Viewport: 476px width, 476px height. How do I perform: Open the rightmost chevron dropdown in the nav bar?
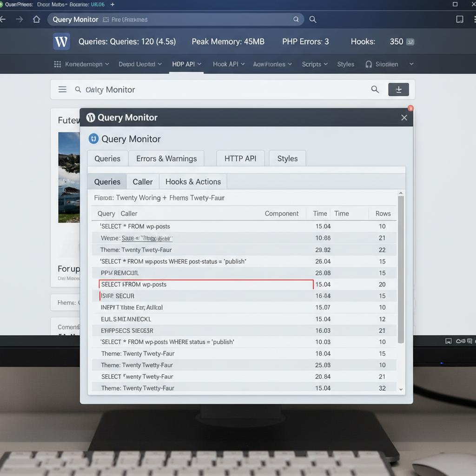coord(411,64)
